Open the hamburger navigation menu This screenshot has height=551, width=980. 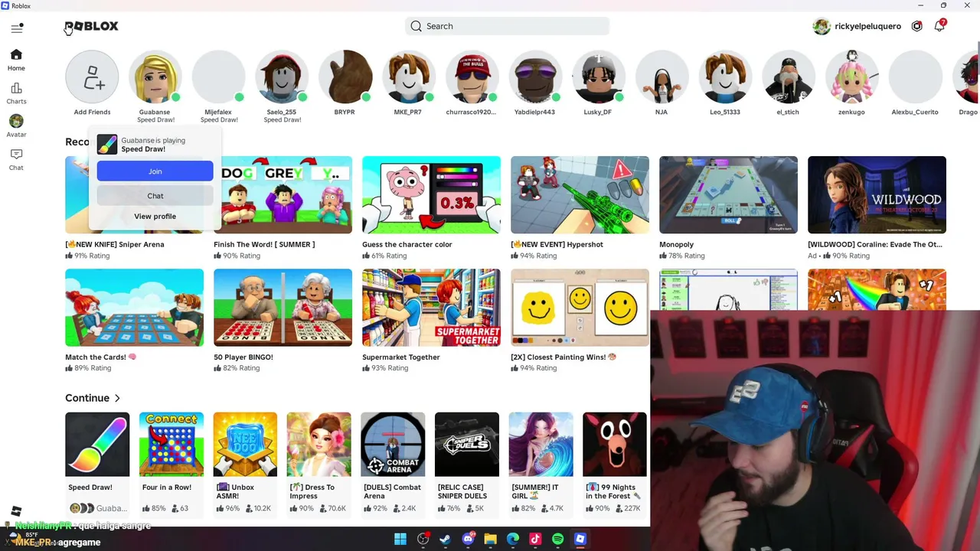17,28
